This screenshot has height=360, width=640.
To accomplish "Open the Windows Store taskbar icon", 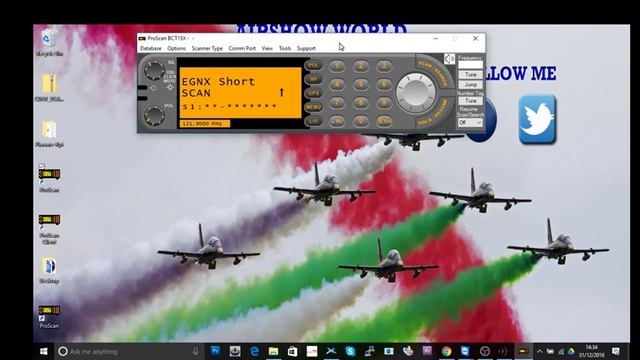I will [293, 351].
